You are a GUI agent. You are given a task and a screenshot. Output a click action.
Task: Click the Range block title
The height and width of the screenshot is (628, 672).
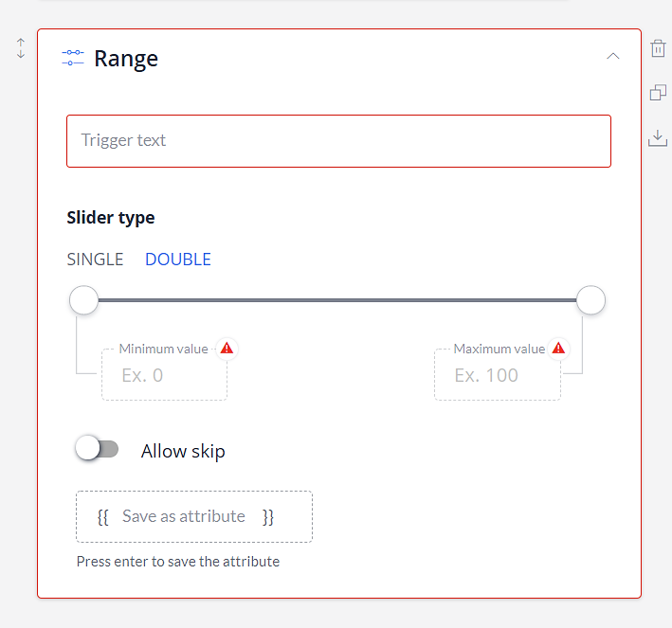click(x=126, y=59)
